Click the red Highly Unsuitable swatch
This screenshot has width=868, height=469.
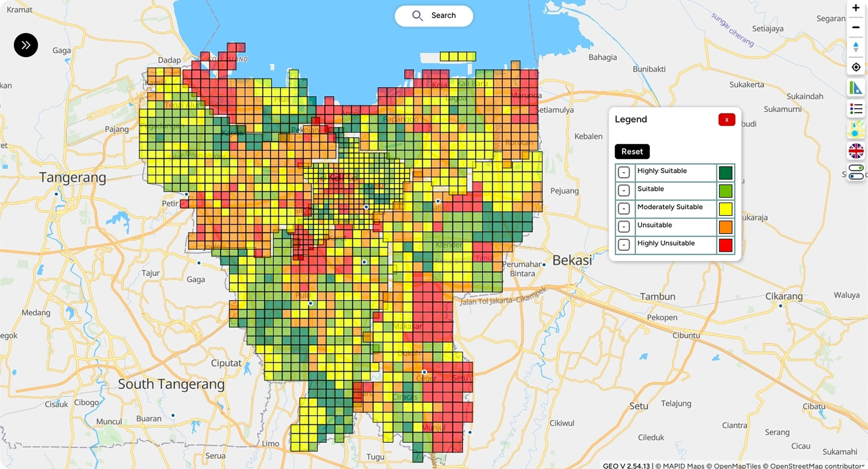pos(725,245)
